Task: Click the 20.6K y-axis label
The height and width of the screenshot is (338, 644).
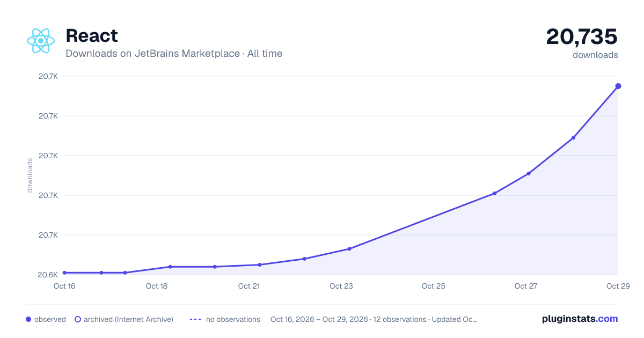Action: tap(48, 275)
